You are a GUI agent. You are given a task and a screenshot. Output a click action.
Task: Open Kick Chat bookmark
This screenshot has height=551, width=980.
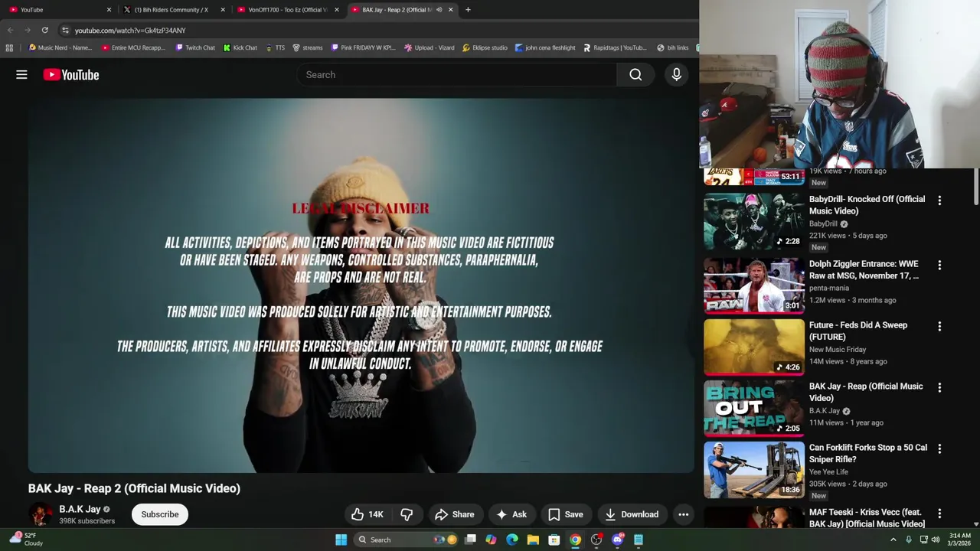coord(240,47)
